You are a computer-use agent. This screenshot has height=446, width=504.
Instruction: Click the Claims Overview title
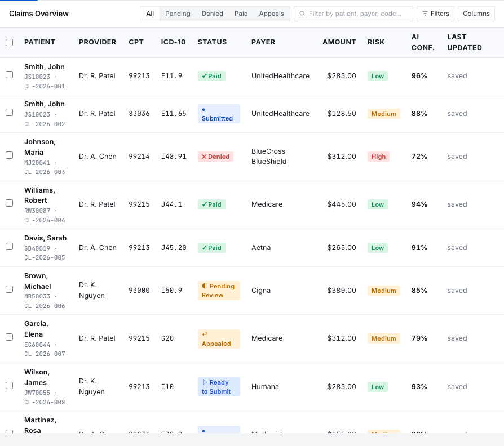[38, 14]
